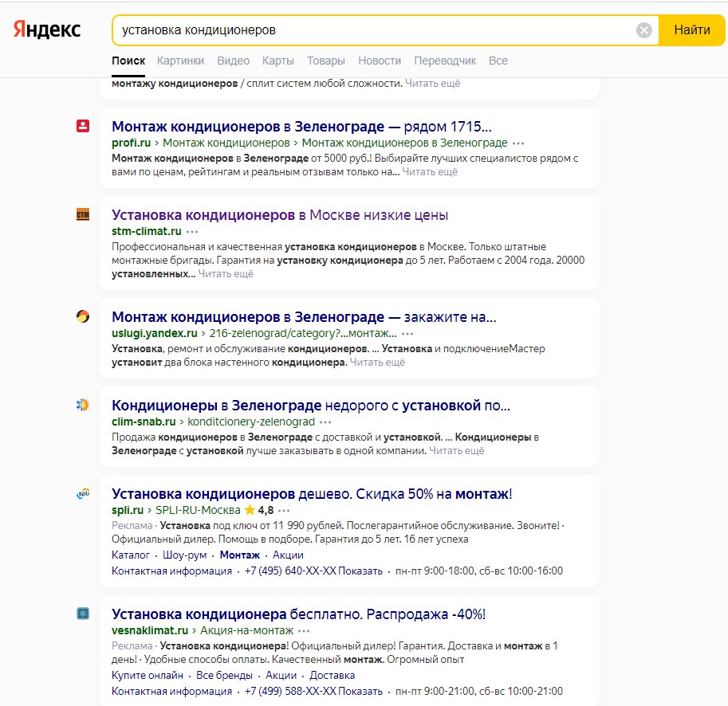Click the spli.ru favicon
728x706 pixels.
point(83,494)
